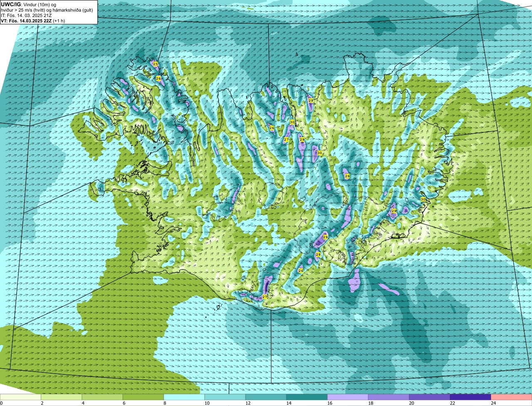
Task: Click the pink above-24 m/s legend swatch
Action: click(512, 397)
